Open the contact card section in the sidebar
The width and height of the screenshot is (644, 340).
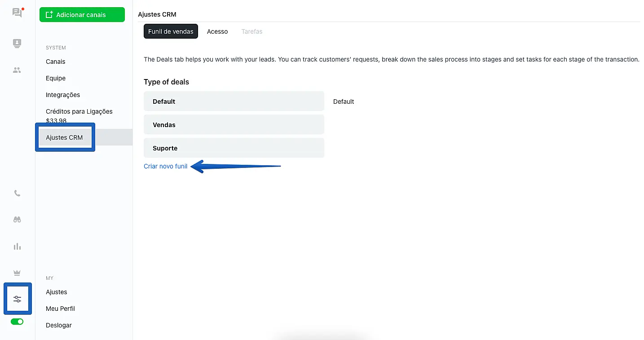(x=17, y=43)
